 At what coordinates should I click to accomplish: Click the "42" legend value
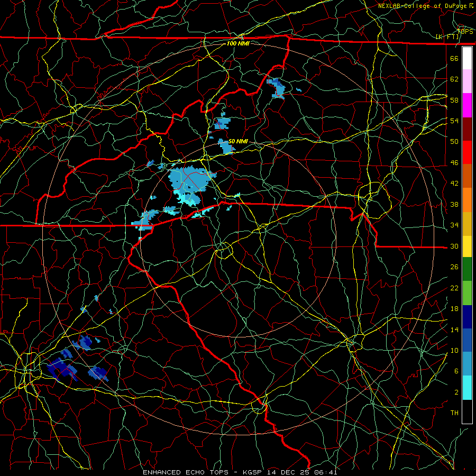point(454,184)
